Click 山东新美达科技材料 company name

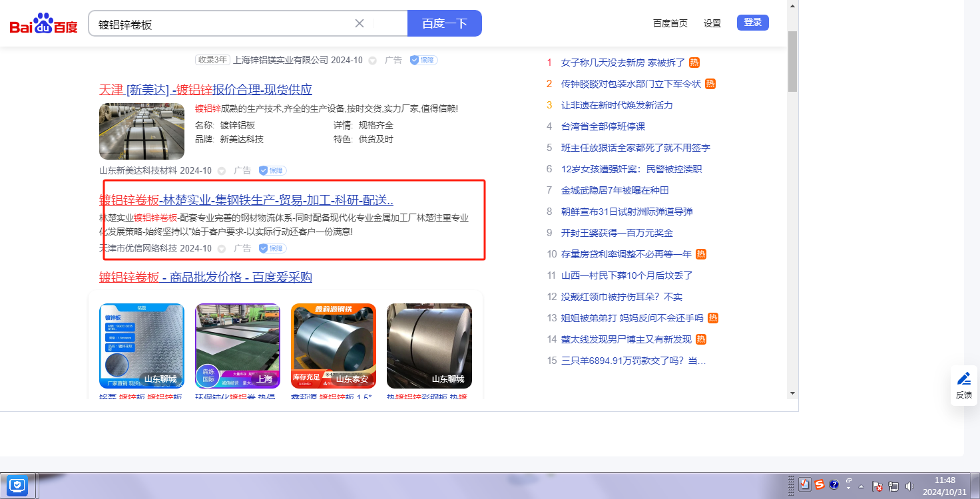138,170
